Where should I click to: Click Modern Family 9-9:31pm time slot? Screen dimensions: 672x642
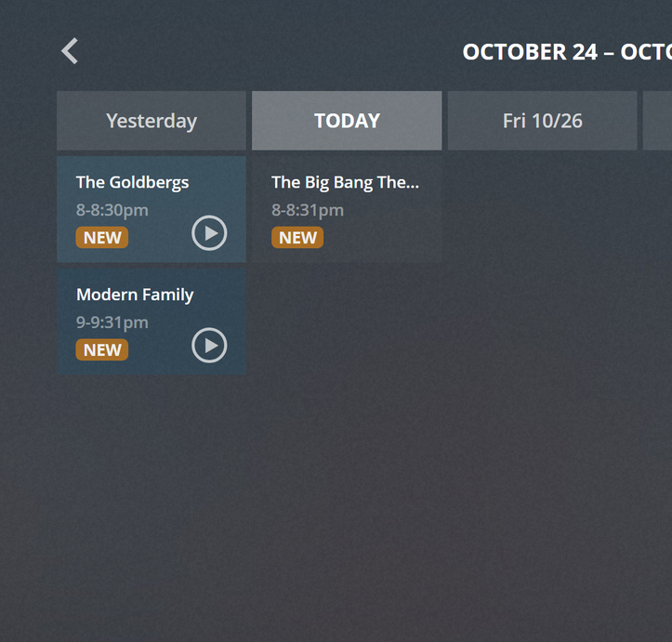112,322
